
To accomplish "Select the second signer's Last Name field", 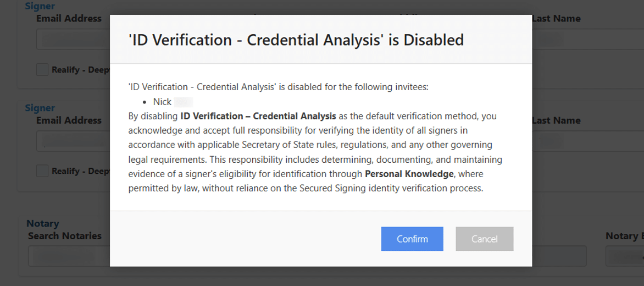I will point(588,141).
